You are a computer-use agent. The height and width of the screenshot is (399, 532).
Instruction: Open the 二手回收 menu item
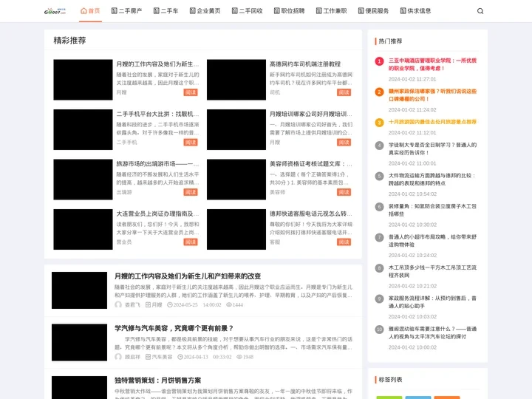tap(247, 11)
